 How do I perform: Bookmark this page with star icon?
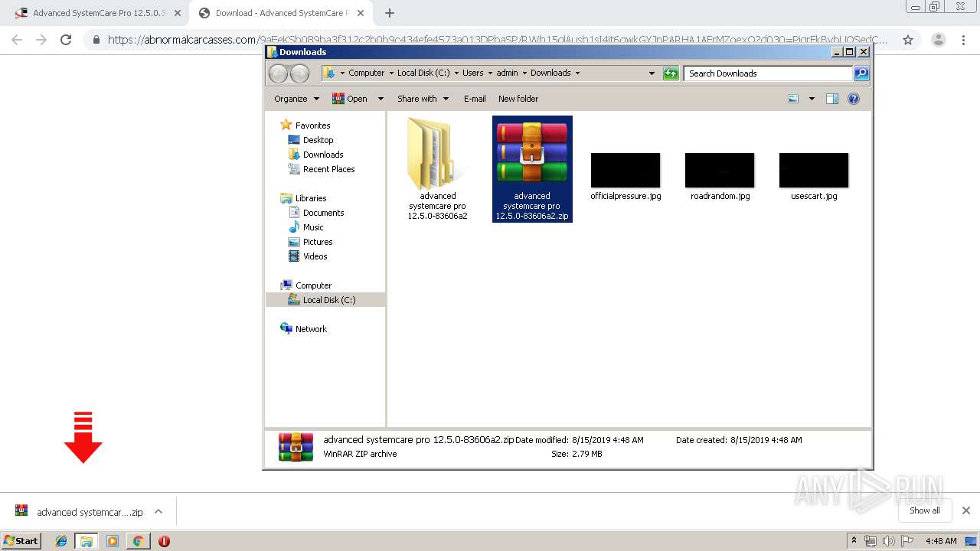click(908, 40)
